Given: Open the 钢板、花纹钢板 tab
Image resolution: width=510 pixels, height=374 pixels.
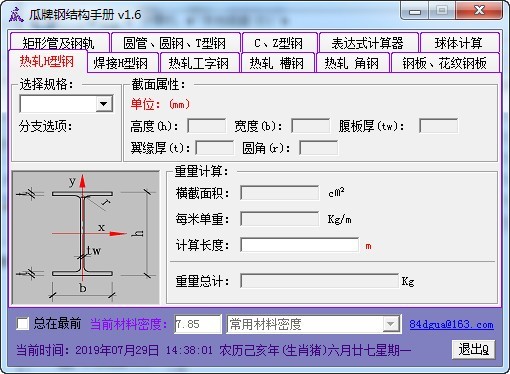Looking at the screenshot, I should [445, 63].
